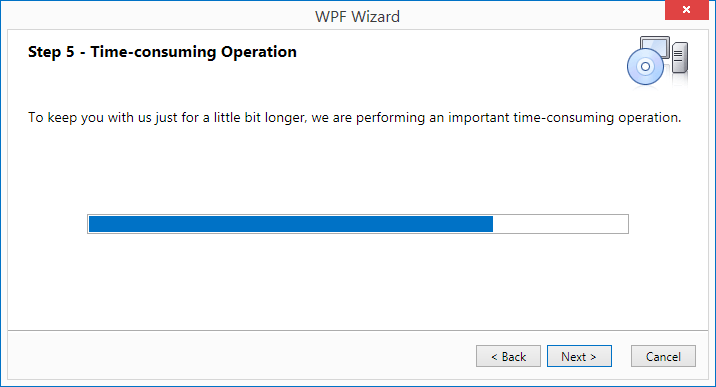
Task: Click the empty white part of progress bar
Action: [560, 224]
